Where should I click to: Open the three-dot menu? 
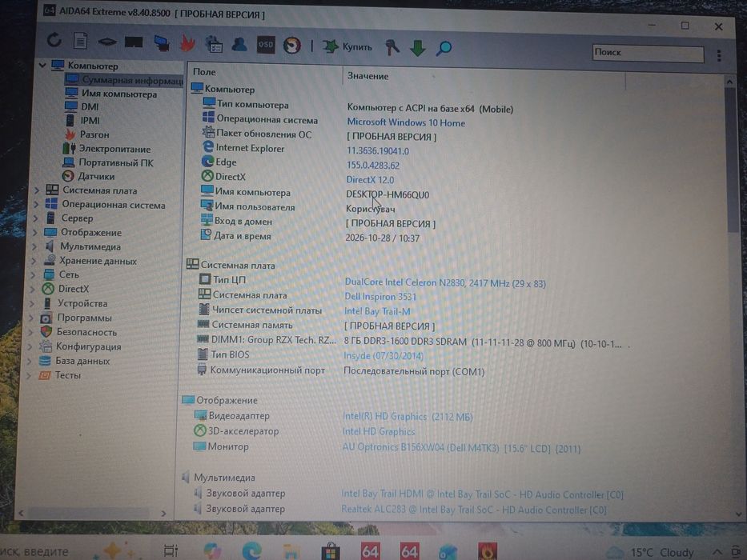[719, 56]
